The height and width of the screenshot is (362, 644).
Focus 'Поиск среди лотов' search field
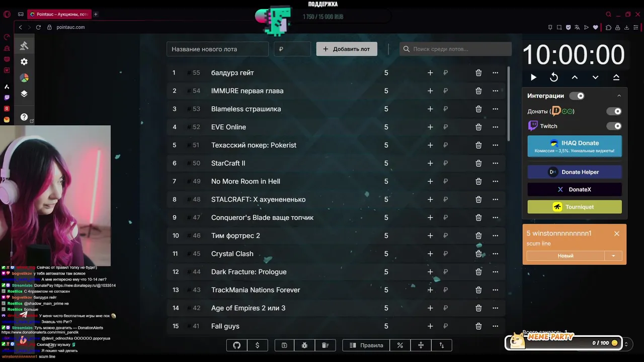coord(455,49)
